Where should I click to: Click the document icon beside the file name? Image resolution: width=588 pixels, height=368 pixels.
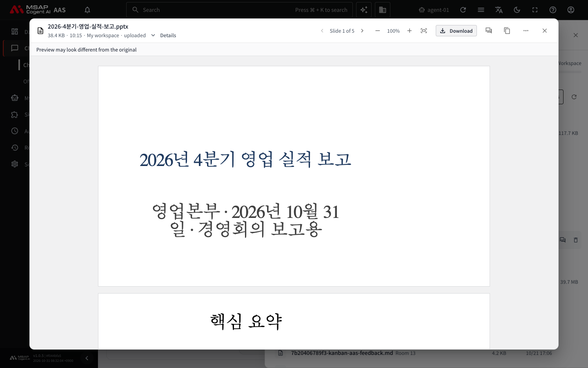pos(40,31)
